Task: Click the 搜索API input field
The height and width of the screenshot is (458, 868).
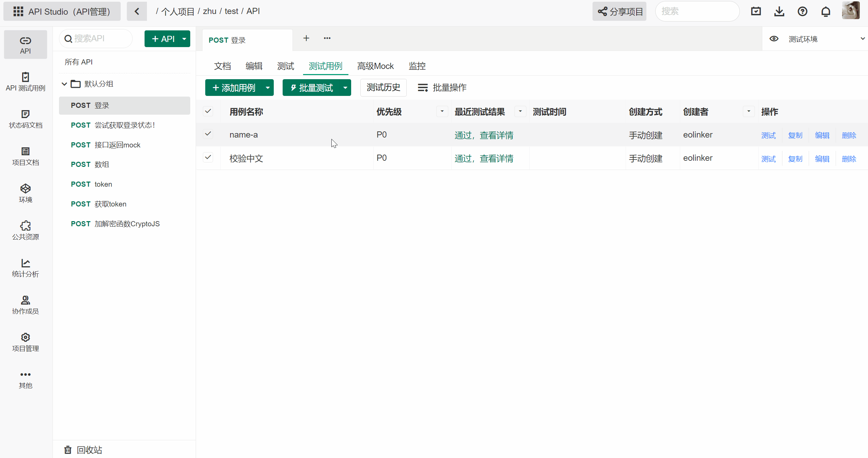Action: (99, 39)
